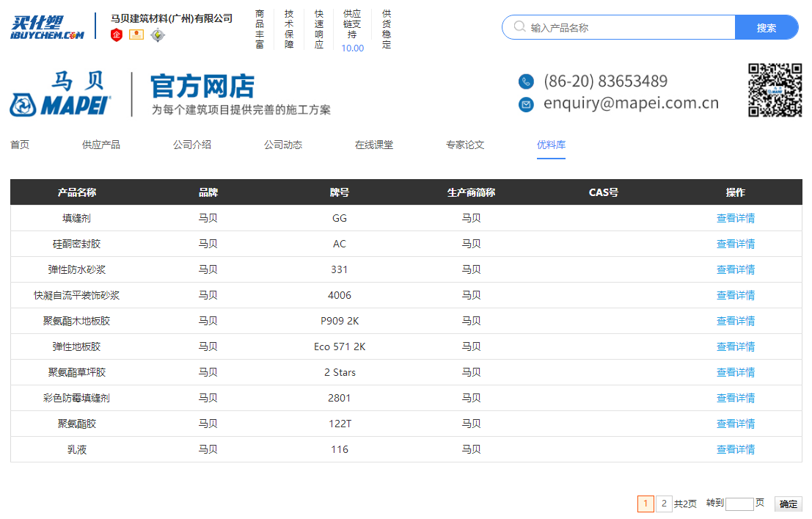Click the blue 搜索 search button
812x519 pixels.
(767, 27)
